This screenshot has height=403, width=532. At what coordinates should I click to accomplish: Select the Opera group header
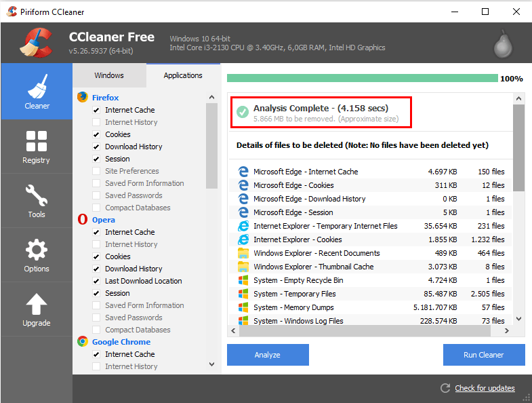[104, 220]
